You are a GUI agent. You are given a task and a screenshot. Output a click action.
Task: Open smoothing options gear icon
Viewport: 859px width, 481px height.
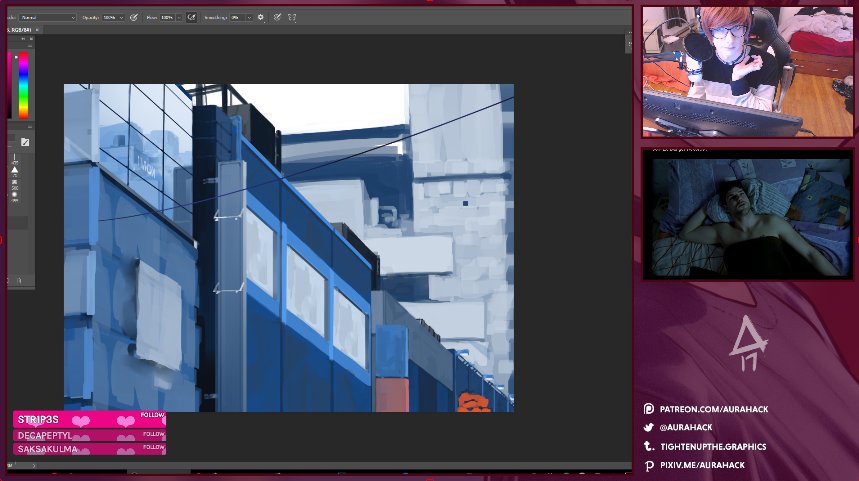point(261,18)
